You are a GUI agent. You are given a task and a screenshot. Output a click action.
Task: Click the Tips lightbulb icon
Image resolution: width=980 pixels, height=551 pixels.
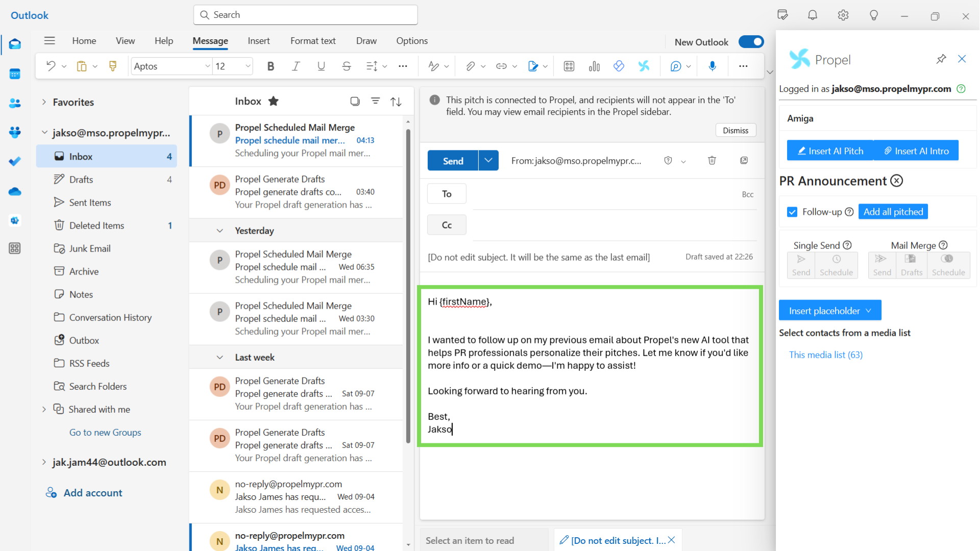(x=874, y=15)
